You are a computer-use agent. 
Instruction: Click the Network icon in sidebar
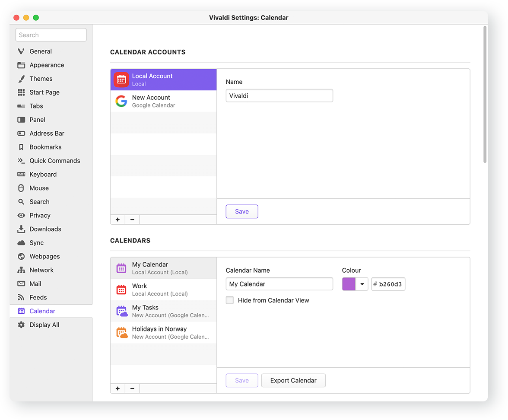[21, 270]
